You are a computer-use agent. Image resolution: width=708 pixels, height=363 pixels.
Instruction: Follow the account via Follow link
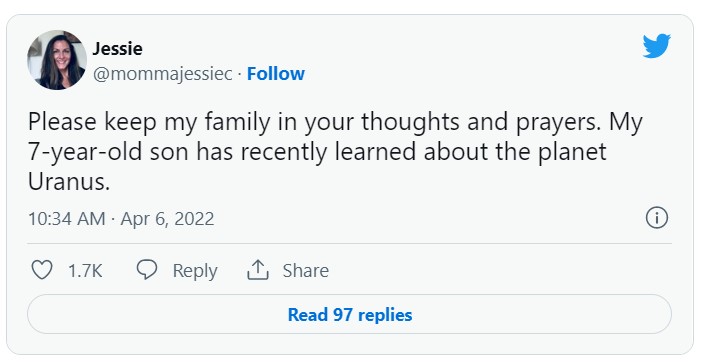[x=276, y=74]
